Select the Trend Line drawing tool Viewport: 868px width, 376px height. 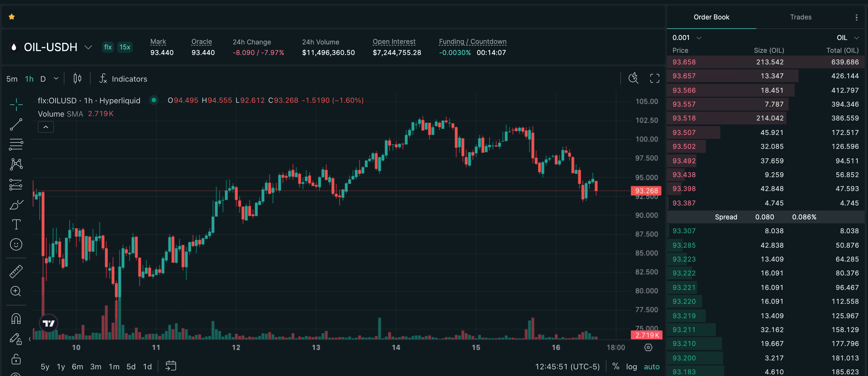(x=16, y=125)
